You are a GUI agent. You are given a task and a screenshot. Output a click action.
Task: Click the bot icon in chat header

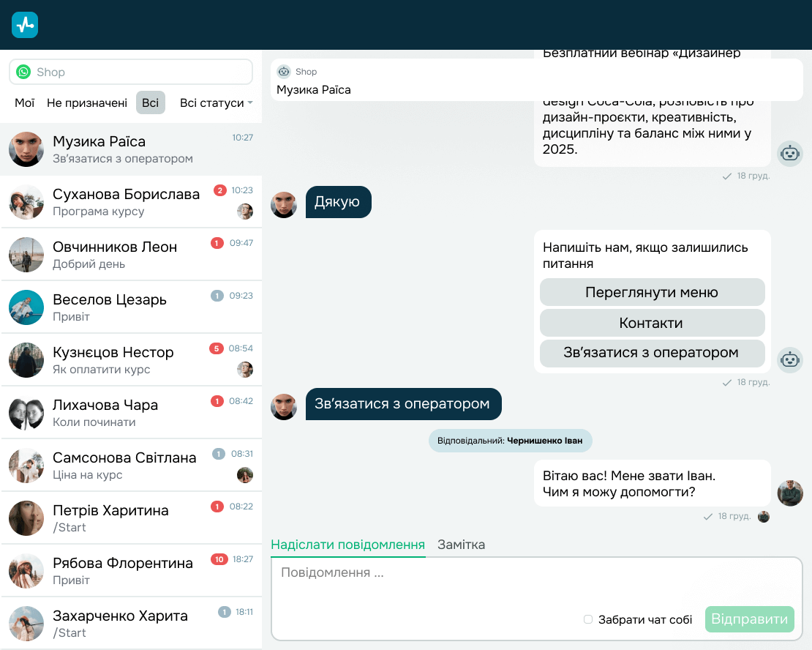click(284, 72)
